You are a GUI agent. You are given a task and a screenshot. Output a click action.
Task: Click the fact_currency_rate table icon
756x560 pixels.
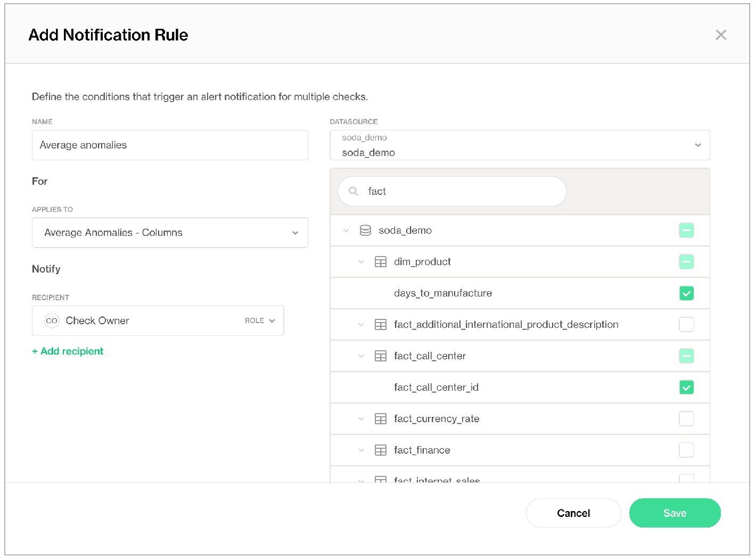[381, 419]
